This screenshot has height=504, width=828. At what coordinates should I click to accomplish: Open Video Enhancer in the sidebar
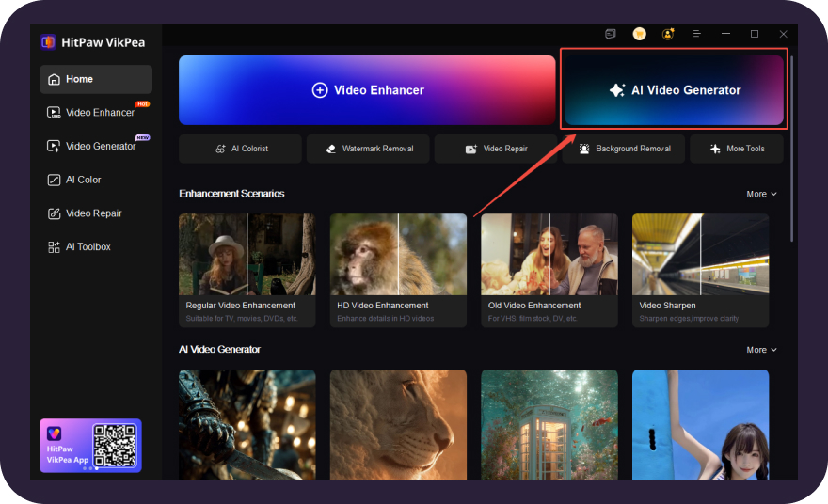[x=96, y=113]
